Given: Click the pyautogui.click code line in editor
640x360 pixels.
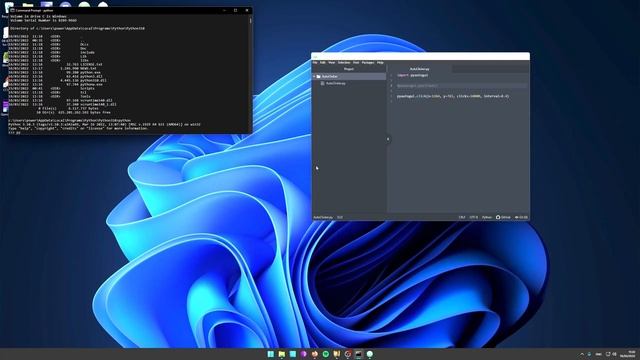Looking at the screenshot, I should click(x=453, y=96).
